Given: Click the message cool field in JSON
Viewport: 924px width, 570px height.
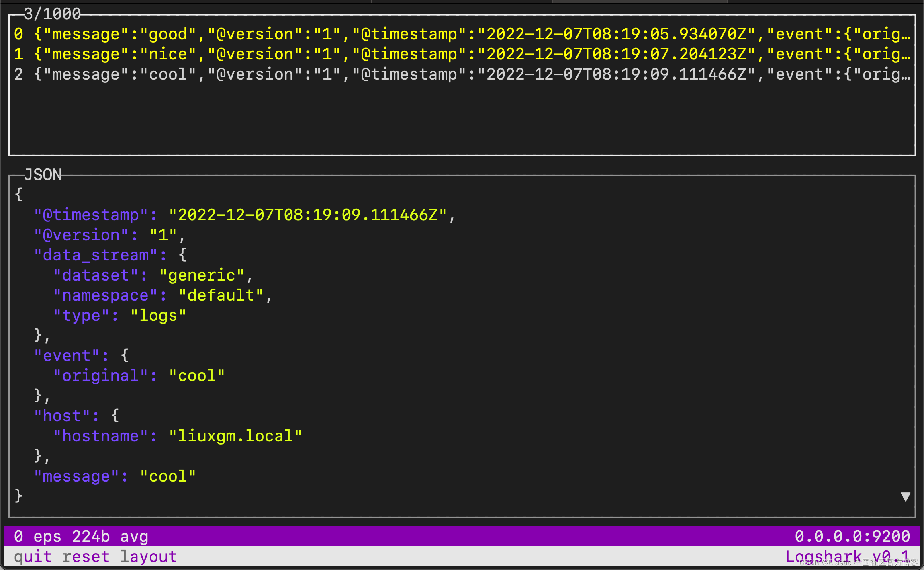Looking at the screenshot, I should [115, 476].
